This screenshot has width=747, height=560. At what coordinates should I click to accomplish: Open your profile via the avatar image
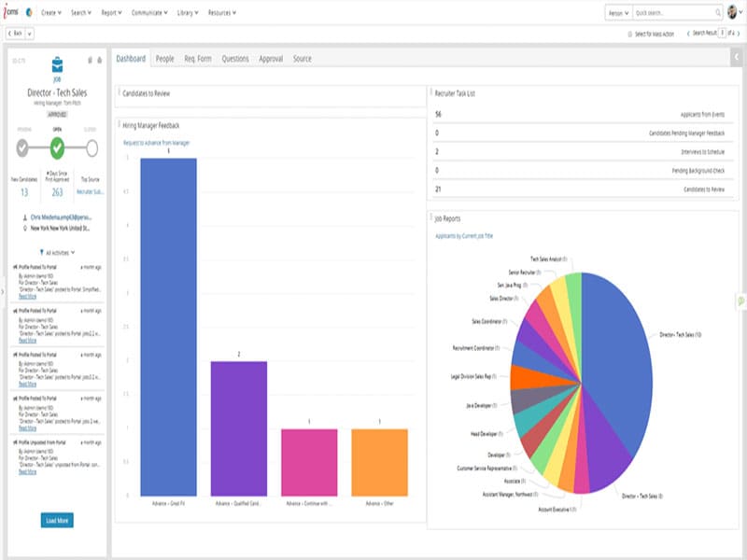[732, 11]
